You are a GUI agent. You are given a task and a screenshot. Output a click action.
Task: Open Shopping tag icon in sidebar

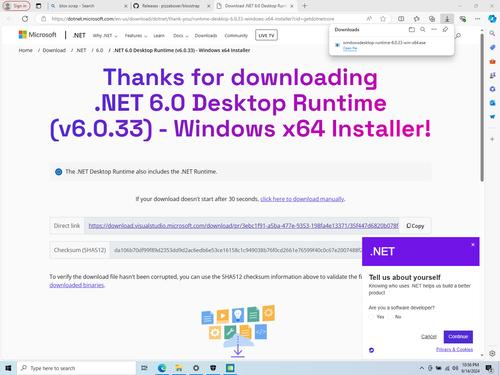click(492, 48)
